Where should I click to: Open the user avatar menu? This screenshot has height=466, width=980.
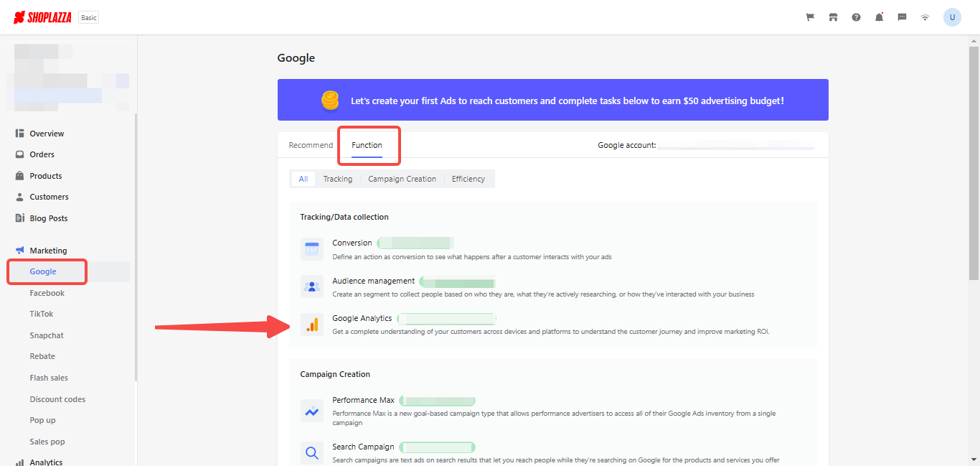pos(952,17)
